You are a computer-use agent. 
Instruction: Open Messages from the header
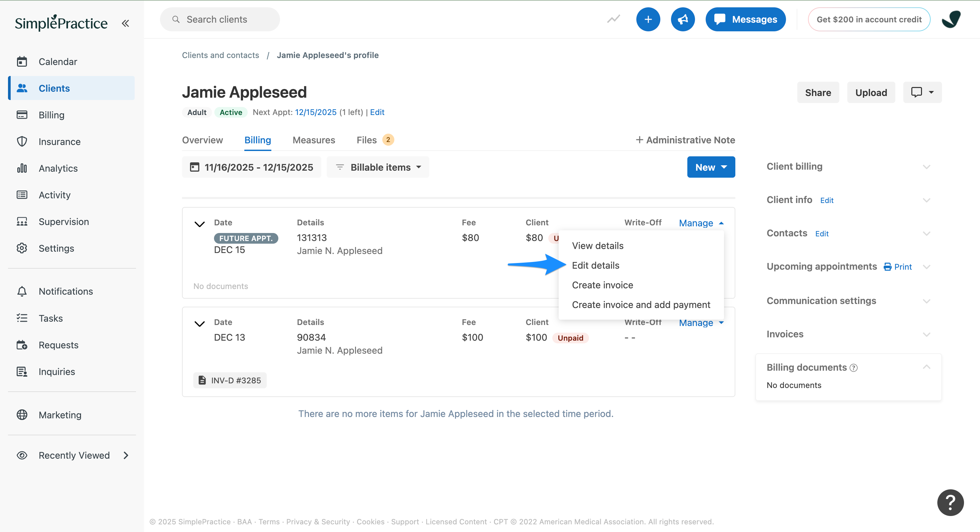click(x=745, y=19)
